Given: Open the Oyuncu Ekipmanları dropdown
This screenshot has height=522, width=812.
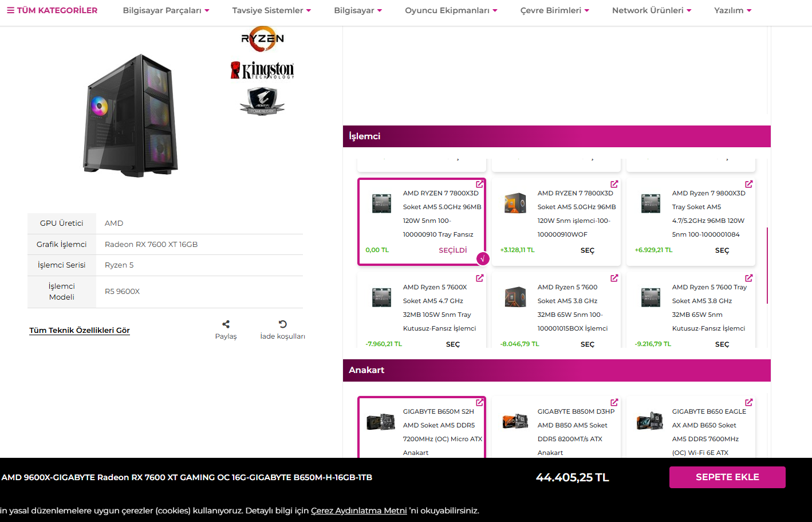Looking at the screenshot, I should coord(451,10).
